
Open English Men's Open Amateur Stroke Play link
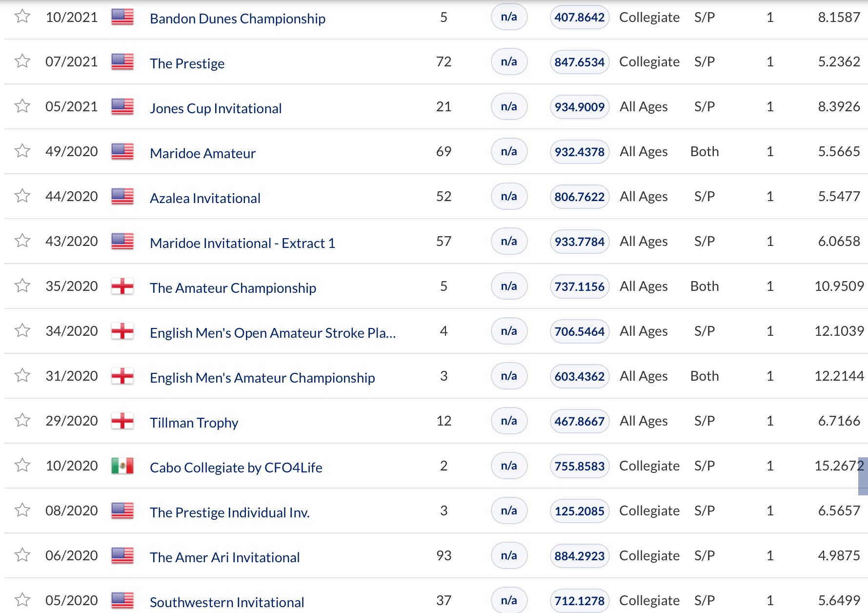(x=273, y=333)
